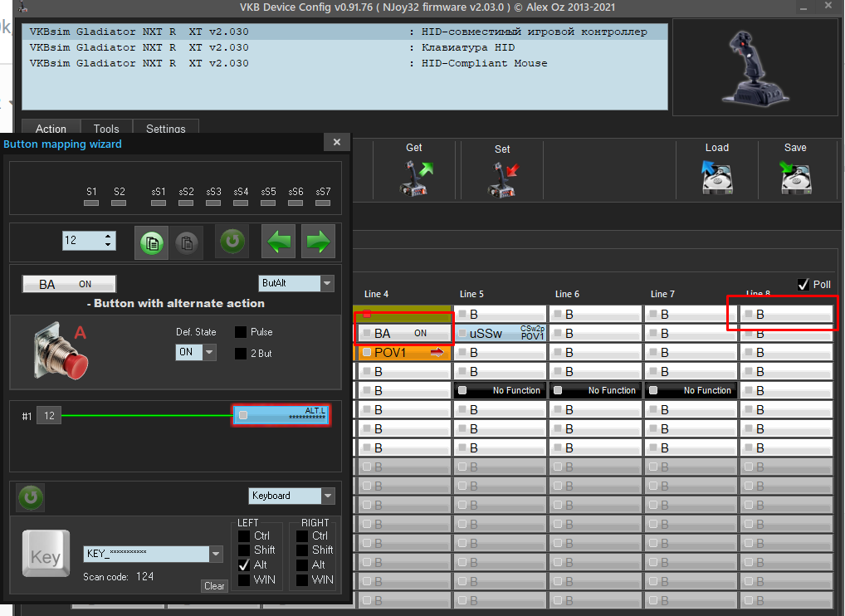Click the No Function cell in Line 5
The width and height of the screenshot is (845, 616).
500,390
